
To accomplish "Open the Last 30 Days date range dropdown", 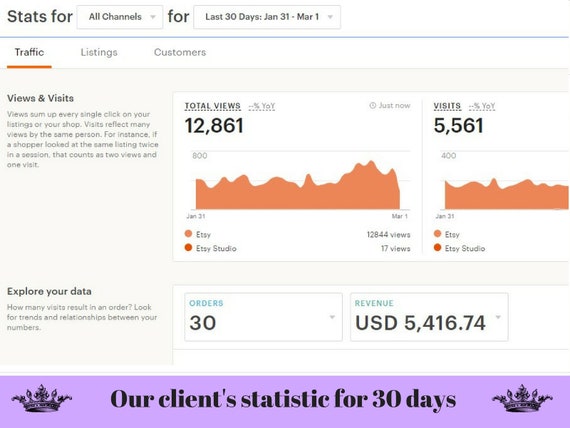I will [x=267, y=17].
